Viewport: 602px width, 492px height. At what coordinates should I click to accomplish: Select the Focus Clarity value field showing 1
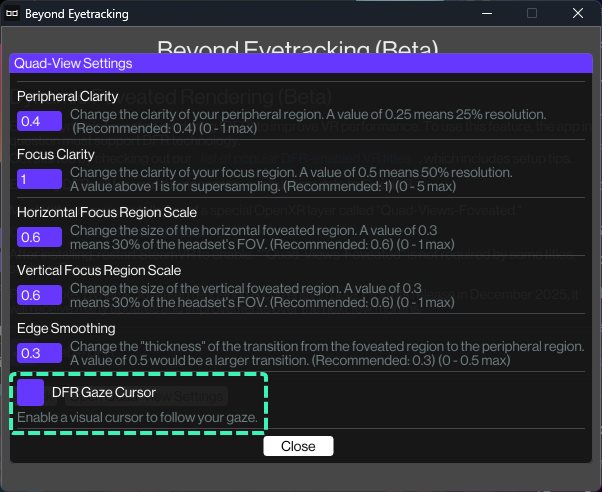click(39, 179)
